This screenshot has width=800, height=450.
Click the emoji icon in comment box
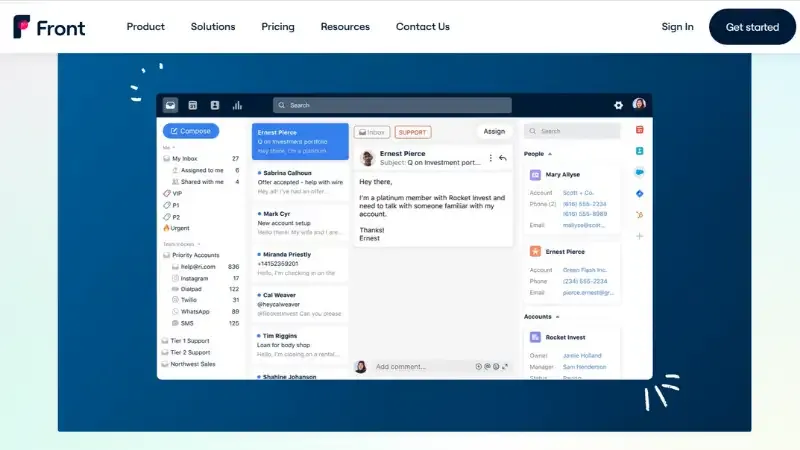coord(496,367)
